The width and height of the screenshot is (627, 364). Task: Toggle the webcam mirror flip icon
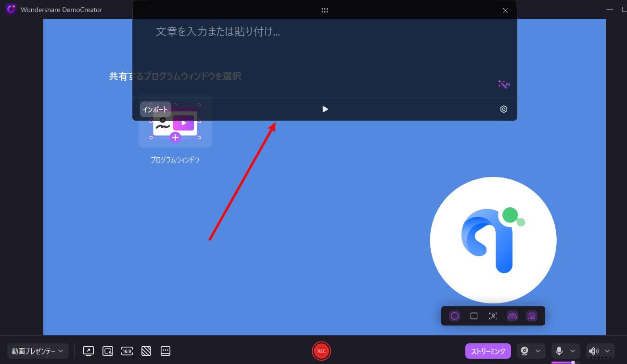tap(512, 316)
